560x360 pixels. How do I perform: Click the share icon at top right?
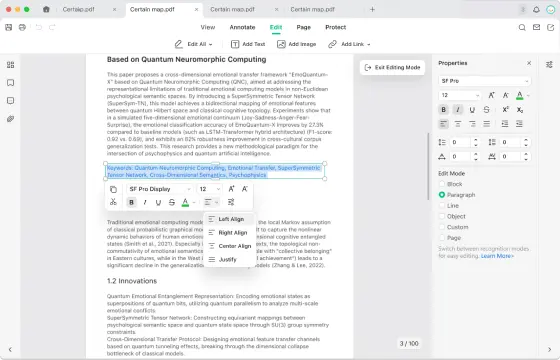click(550, 27)
